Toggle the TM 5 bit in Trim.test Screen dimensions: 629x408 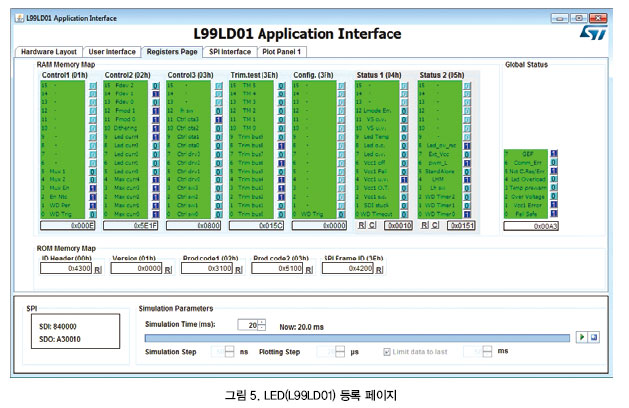point(282,85)
